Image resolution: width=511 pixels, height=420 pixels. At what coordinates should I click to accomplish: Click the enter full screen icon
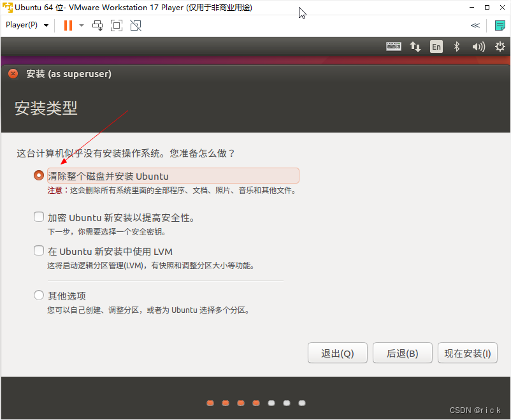point(117,25)
